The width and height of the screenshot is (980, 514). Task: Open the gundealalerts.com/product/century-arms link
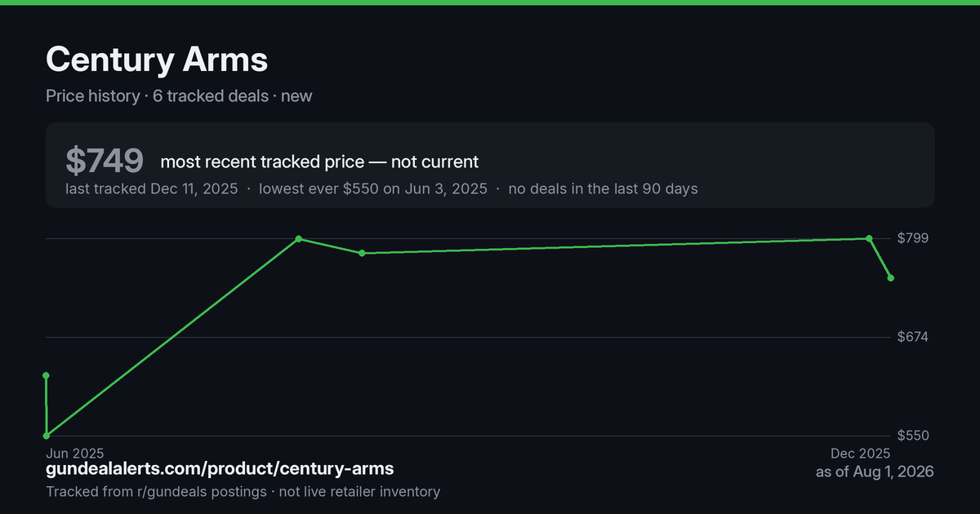coord(220,469)
